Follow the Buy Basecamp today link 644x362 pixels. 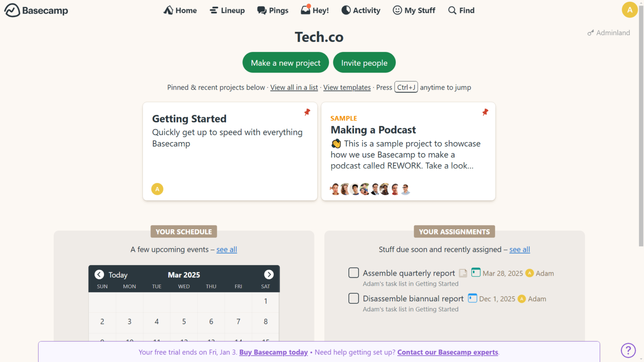(x=273, y=352)
